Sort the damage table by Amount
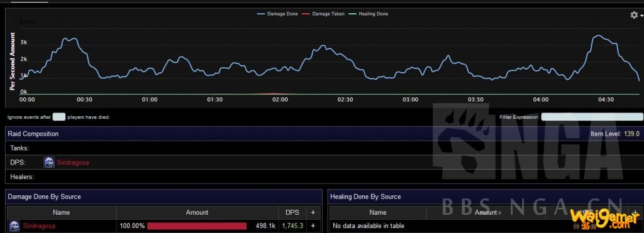The image size is (644, 233). click(x=197, y=212)
